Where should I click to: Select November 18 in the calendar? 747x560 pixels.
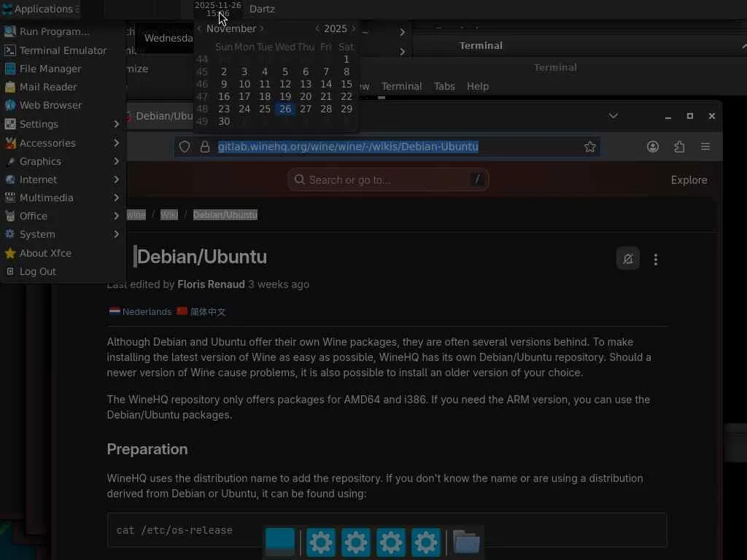point(264,97)
